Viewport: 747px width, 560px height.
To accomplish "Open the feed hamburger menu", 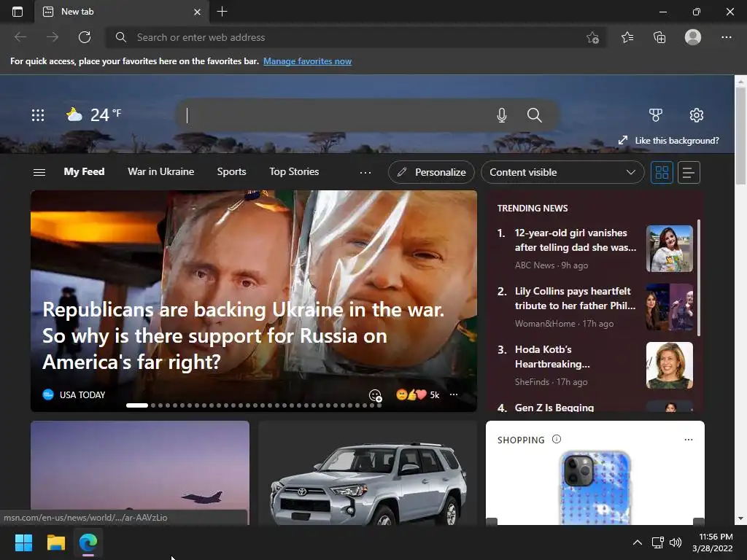I will pyautogui.click(x=39, y=172).
